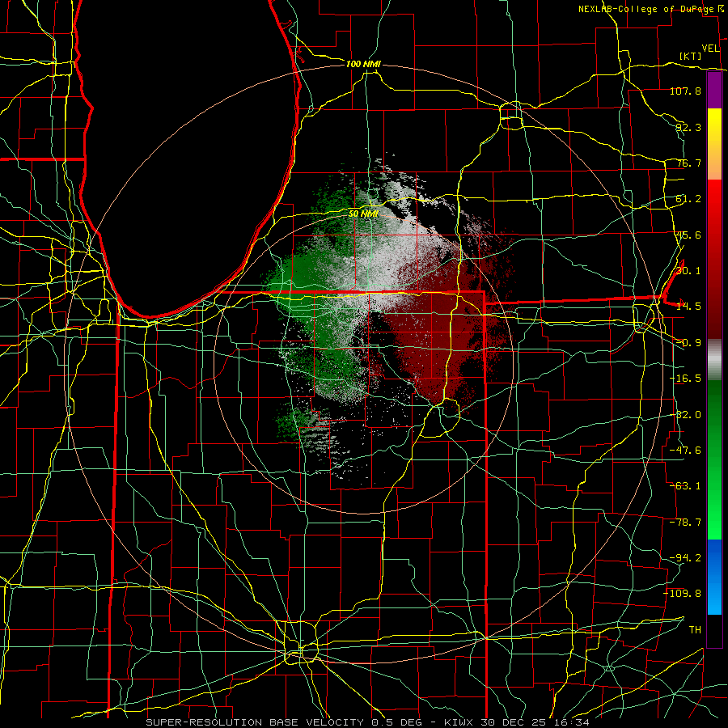Click the 107.8 legend value
The height and width of the screenshot is (728, 728).
click(685, 91)
